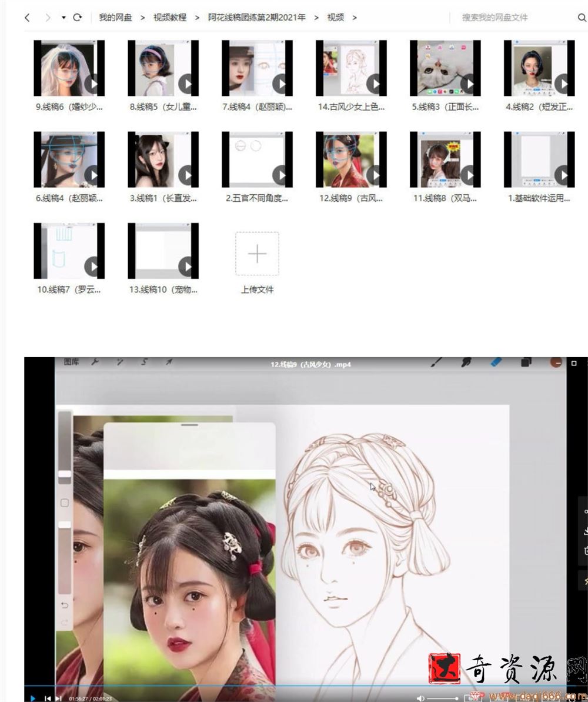Click file name 13.线稿10 (宠物...
The image size is (588, 702).
[163, 290]
